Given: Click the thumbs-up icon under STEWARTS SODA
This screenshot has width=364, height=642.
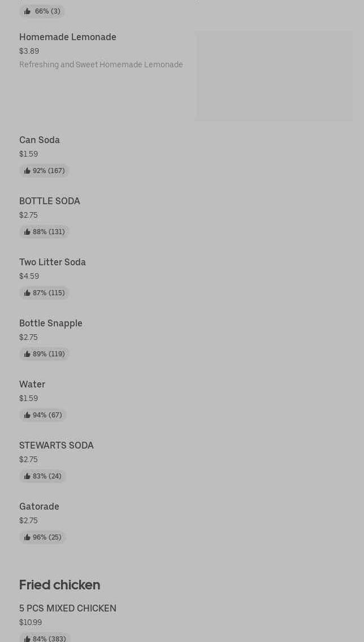Looking at the screenshot, I should (27, 476).
